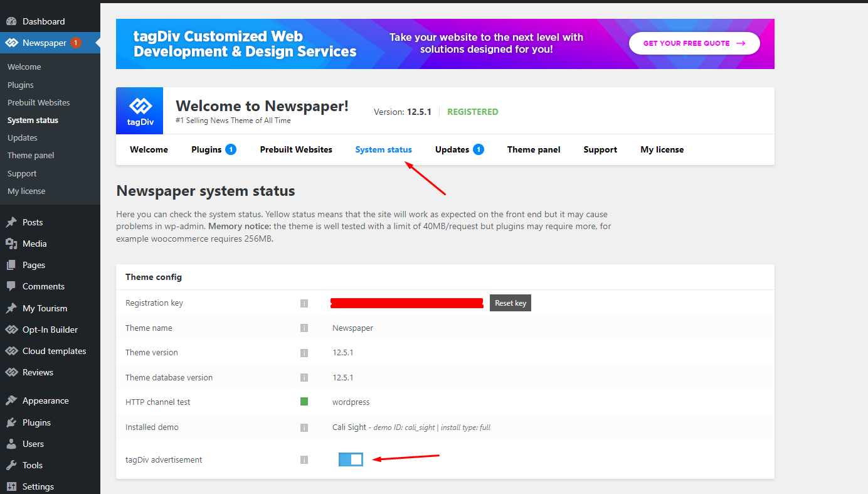Open the Plugins tab in header
This screenshot has height=494, width=868.
tap(214, 149)
